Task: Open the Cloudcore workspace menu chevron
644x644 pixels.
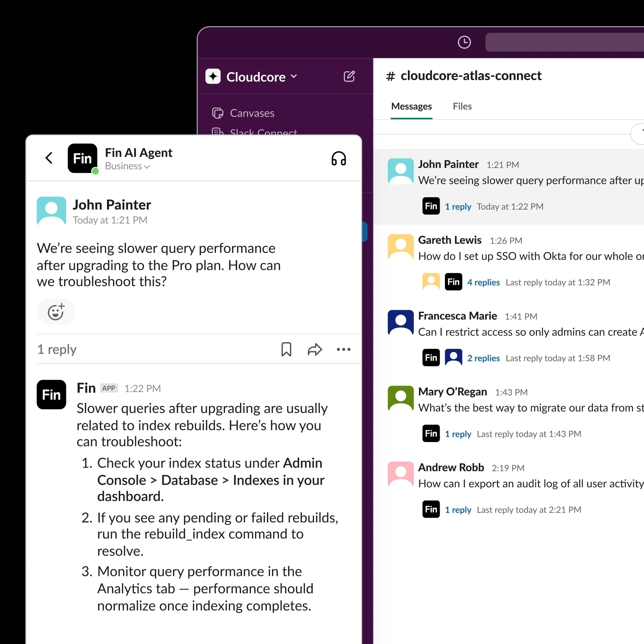Action: coord(294,76)
